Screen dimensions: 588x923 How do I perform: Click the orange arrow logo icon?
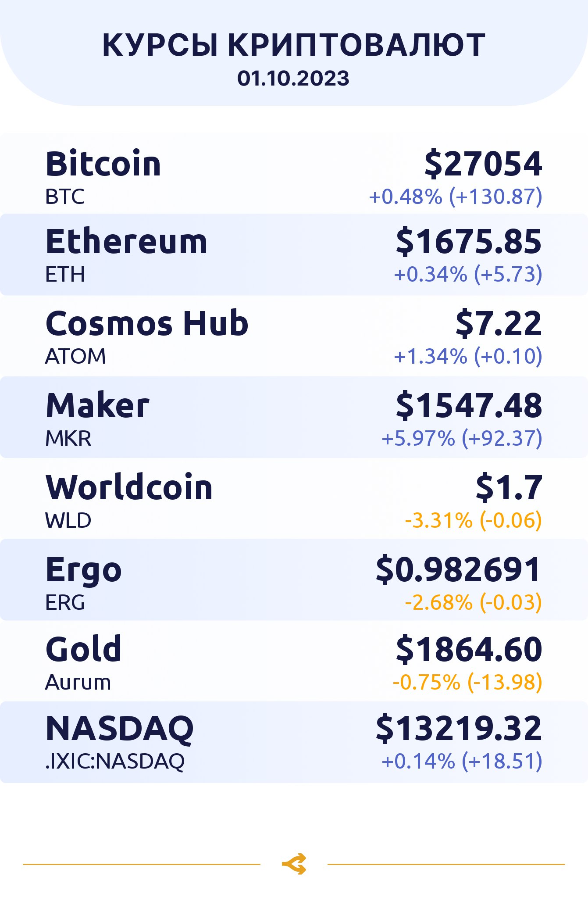(294, 864)
